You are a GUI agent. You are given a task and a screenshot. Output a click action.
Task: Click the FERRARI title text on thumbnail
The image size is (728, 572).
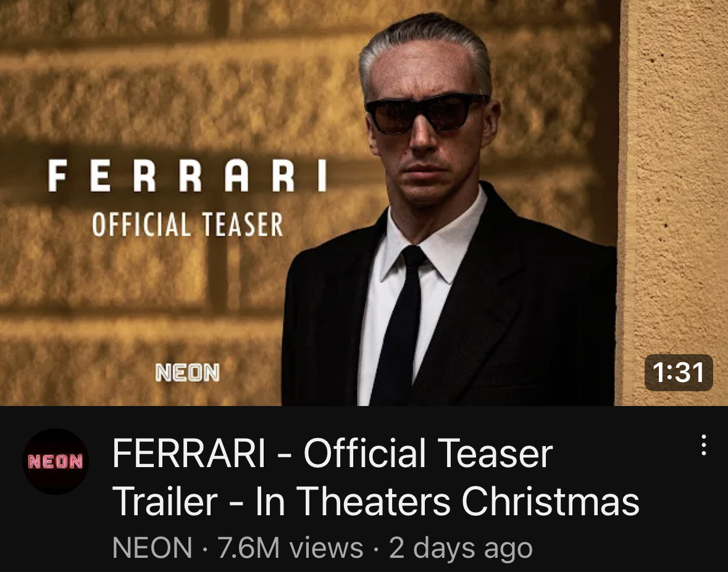(x=187, y=176)
